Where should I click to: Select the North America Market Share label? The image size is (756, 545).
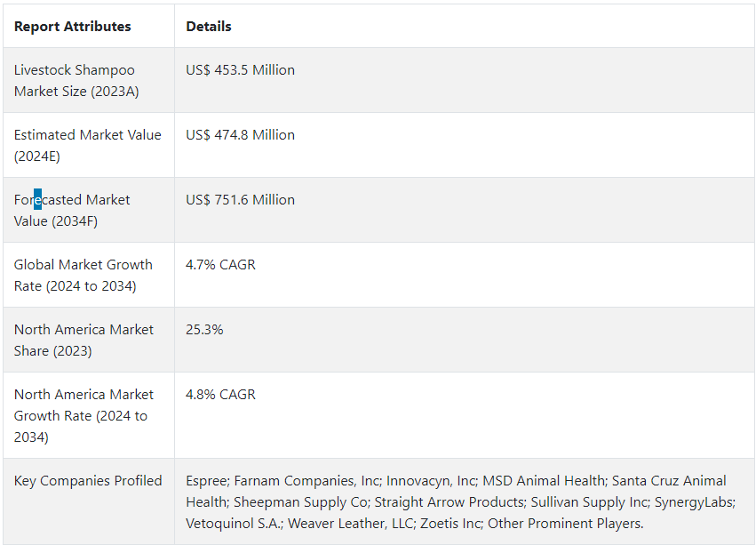[x=84, y=340]
